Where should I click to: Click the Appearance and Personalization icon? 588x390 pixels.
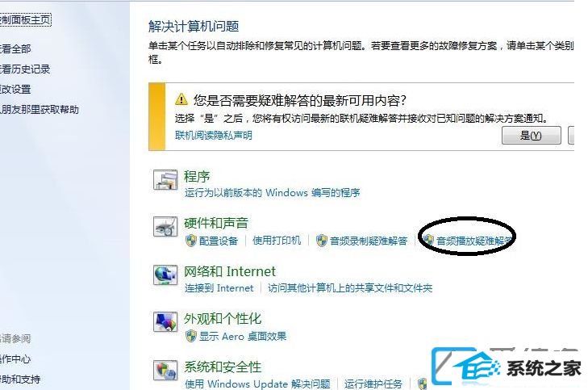click(165, 322)
